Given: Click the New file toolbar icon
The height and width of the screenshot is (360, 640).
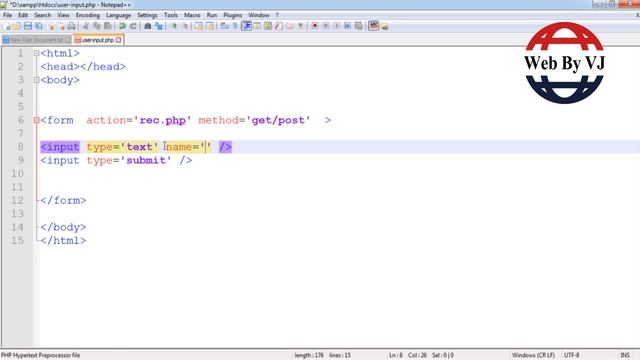Looking at the screenshot, I should tap(7, 26).
